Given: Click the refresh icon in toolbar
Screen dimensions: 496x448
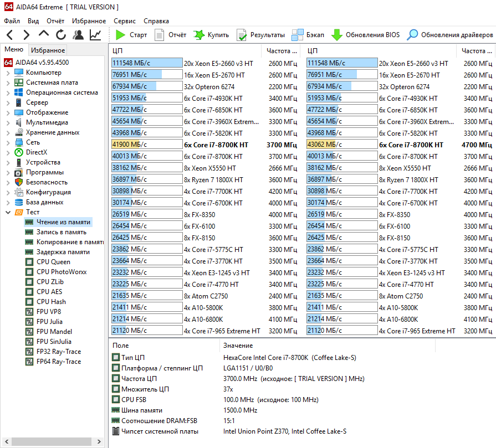Looking at the screenshot, I should [61, 35].
